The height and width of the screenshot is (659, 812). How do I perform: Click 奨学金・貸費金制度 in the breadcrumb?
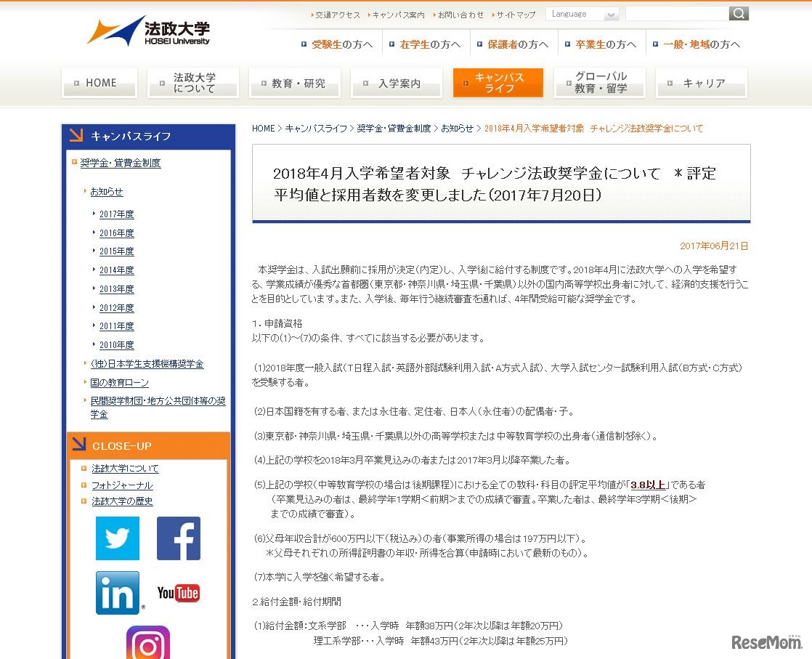[394, 129]
